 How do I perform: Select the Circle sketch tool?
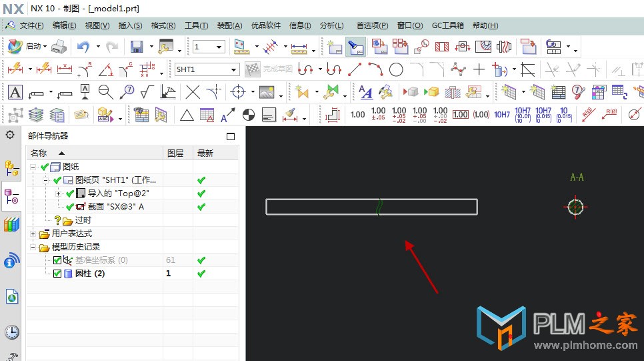[396, 69]
